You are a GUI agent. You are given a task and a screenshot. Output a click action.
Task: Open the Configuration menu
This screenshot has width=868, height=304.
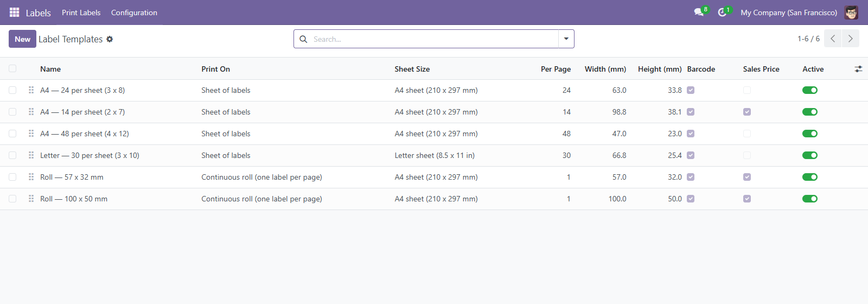[134, 12]
